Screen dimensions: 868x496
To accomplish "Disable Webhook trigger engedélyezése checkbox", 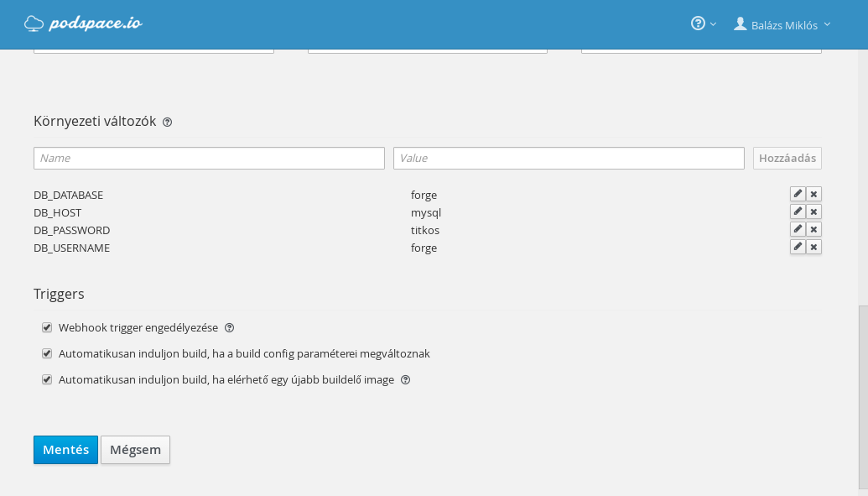I will tap(47, 327).
